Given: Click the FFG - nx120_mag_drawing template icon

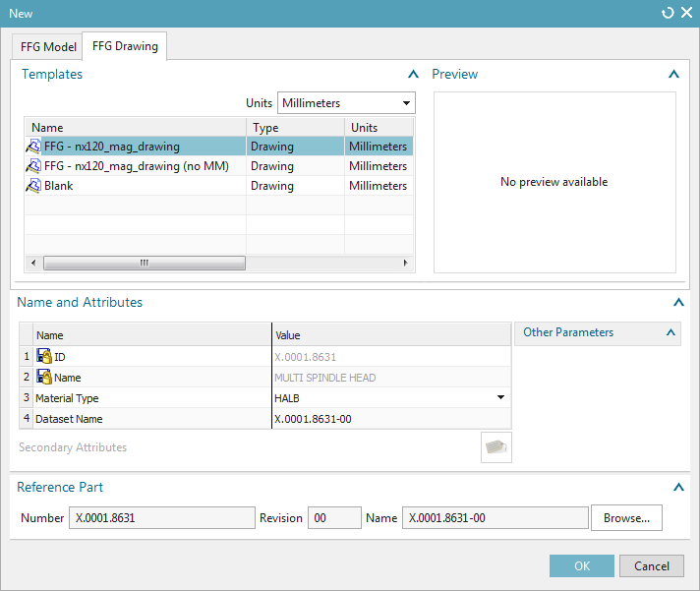Looking at the screenshot, I should (x=33, y=147).
